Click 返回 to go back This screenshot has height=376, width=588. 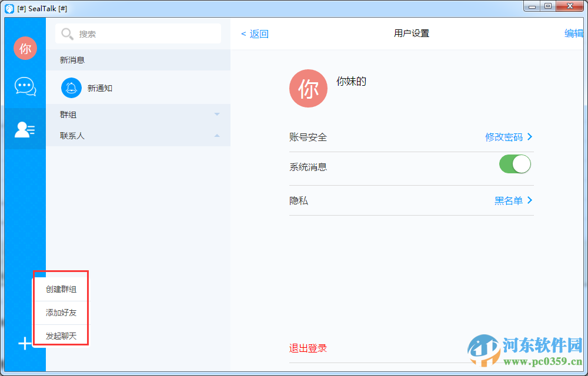pos(254,33)
